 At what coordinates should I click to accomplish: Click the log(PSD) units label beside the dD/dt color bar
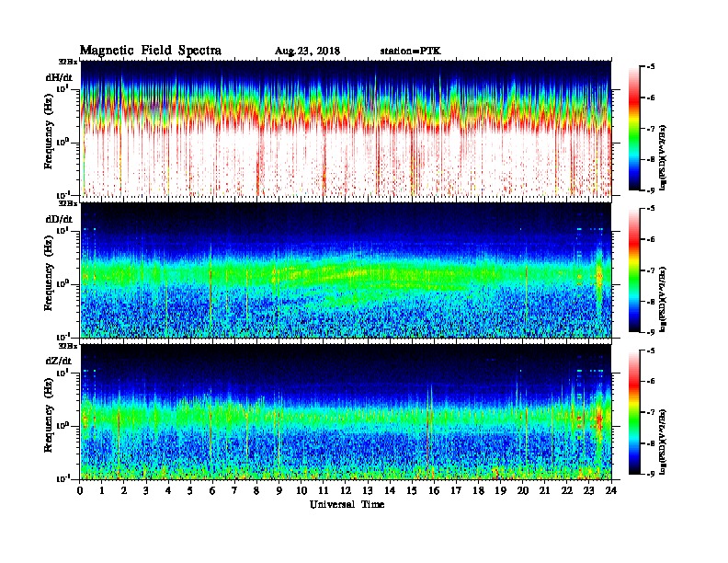pos(663,299)
